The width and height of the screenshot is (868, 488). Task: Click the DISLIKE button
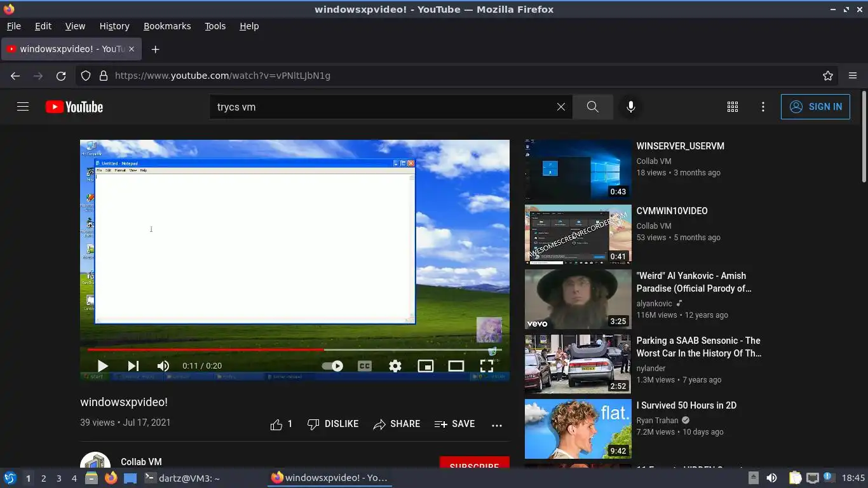point(333,424)
